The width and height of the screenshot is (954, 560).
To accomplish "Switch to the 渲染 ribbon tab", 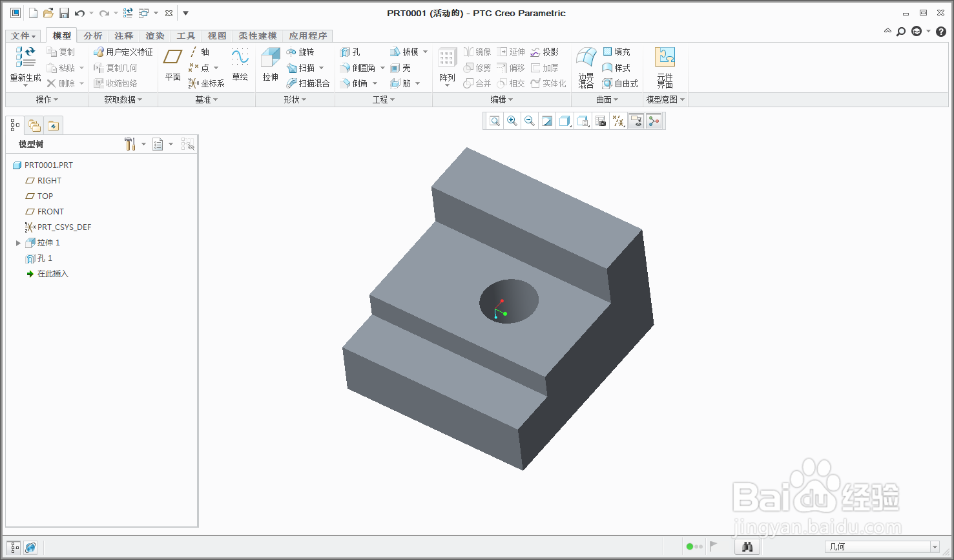I will (x=155, y=36).
